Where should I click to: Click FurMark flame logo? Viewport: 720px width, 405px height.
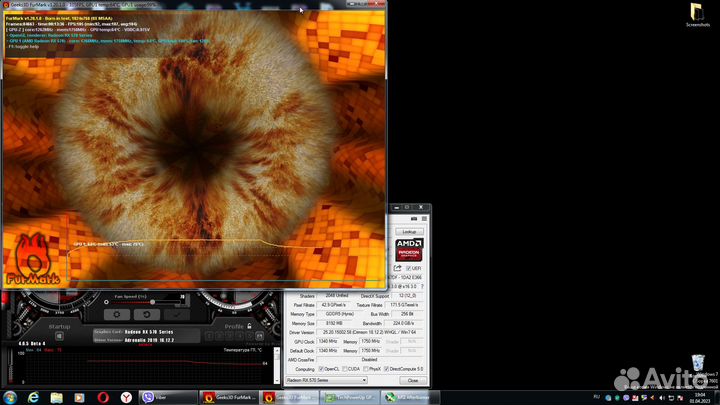[x=33, y=260]
